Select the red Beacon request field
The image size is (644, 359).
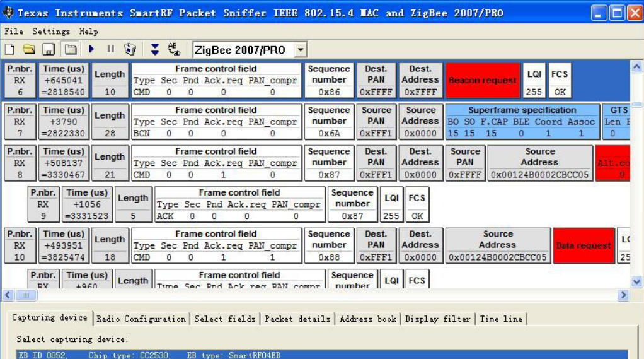[483, 80]
